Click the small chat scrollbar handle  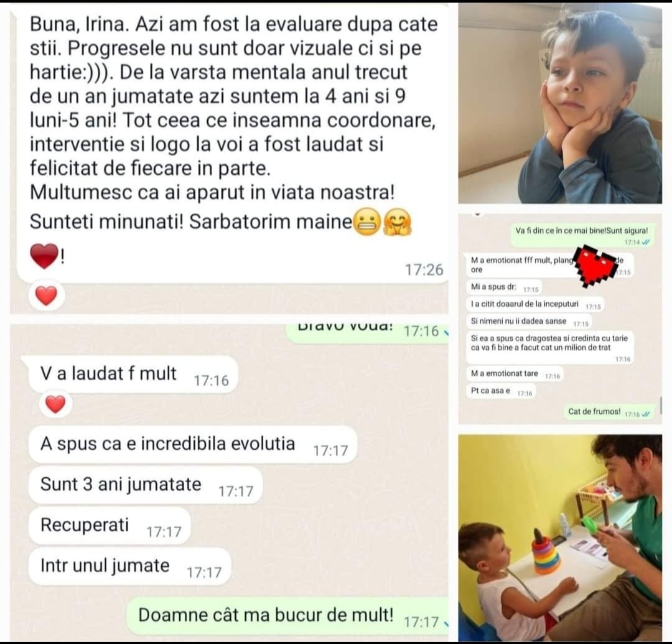pos(661,405)
